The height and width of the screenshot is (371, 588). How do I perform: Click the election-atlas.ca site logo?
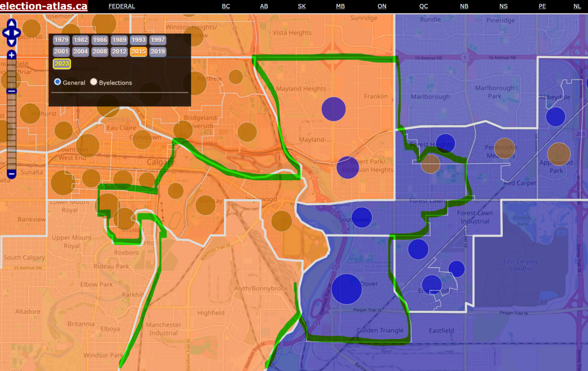point(44,6)
